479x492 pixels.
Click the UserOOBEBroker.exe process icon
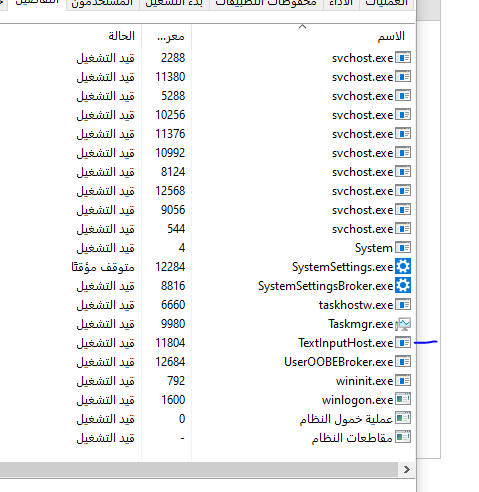pos(403,362)
